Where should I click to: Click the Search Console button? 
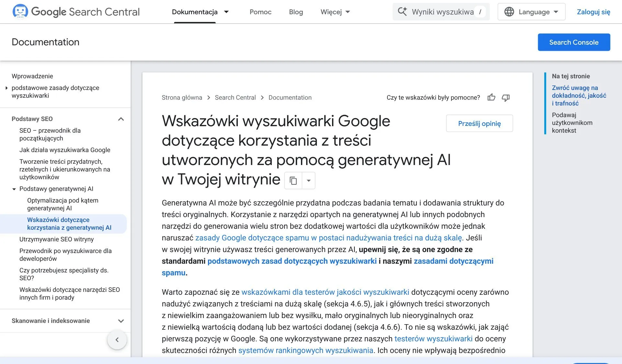pos(574,42)
